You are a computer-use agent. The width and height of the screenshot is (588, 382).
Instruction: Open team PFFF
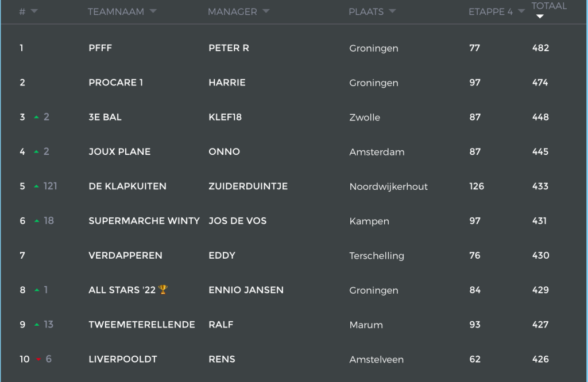100,48
